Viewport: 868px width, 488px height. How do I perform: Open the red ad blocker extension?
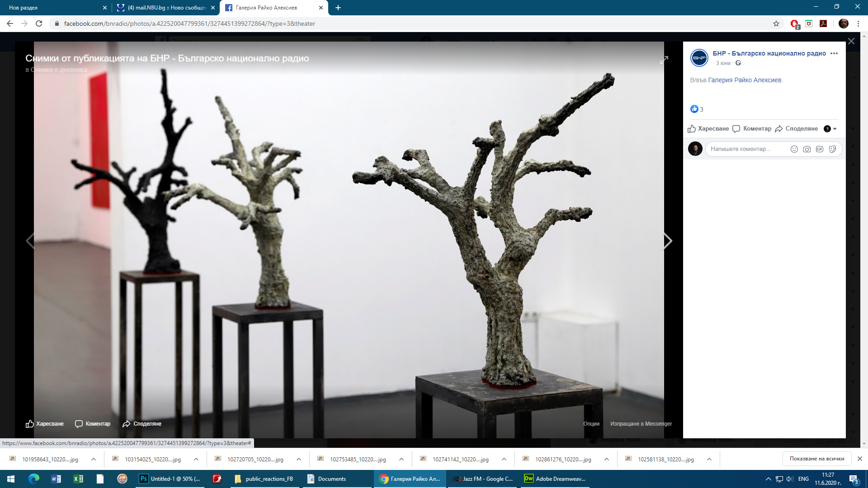coord(795,23)
